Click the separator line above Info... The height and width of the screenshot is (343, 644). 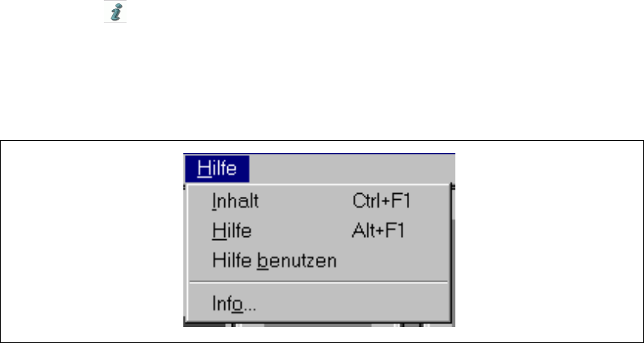click(318, 283)
